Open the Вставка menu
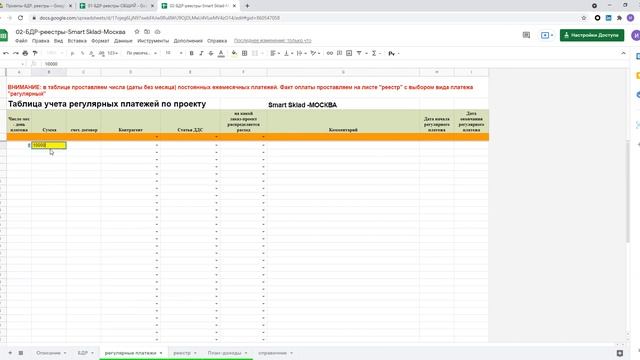 (x=77, y=41)
